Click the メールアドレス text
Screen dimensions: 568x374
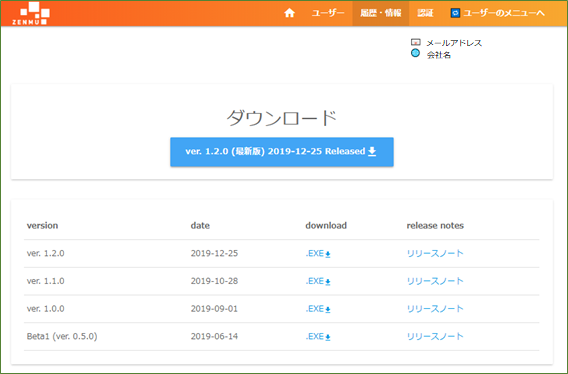click(x=454, y=43)
